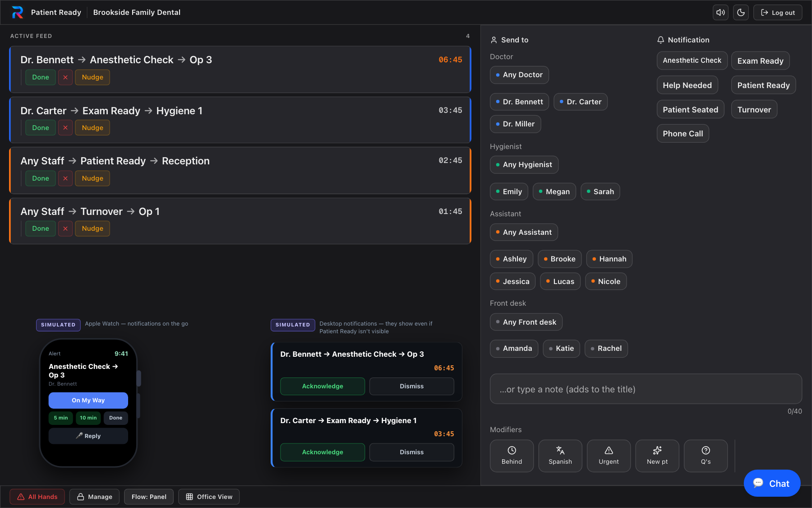Screen dimensions: 812x508
Task: Log out of the session
Action: point(778,13)
